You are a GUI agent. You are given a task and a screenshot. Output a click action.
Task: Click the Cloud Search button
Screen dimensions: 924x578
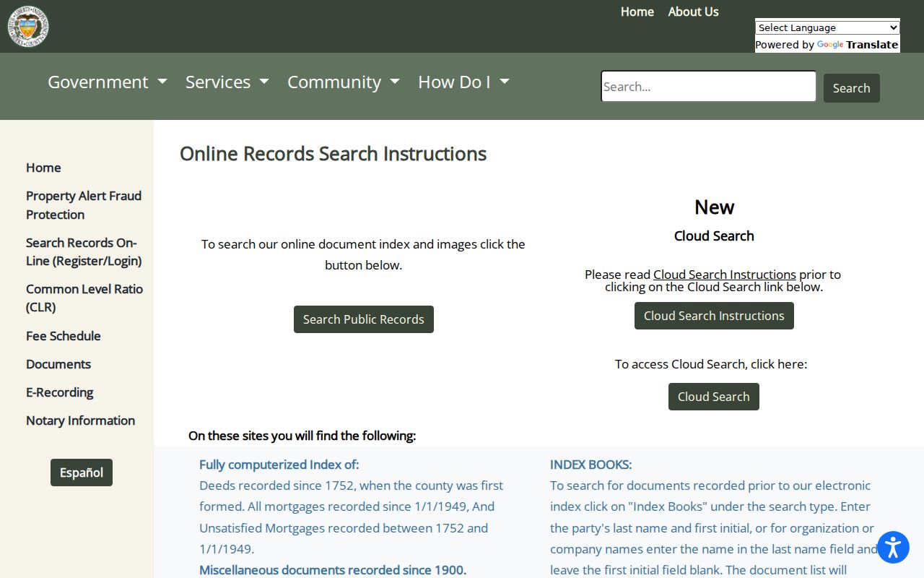pyautogui.click(x=714, y=397)
